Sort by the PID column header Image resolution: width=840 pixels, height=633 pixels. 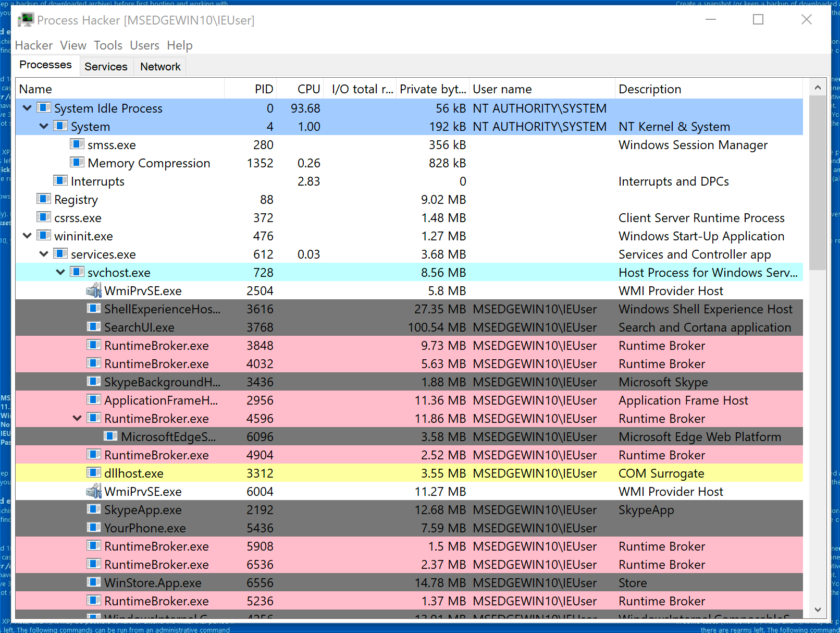(250, 89)
